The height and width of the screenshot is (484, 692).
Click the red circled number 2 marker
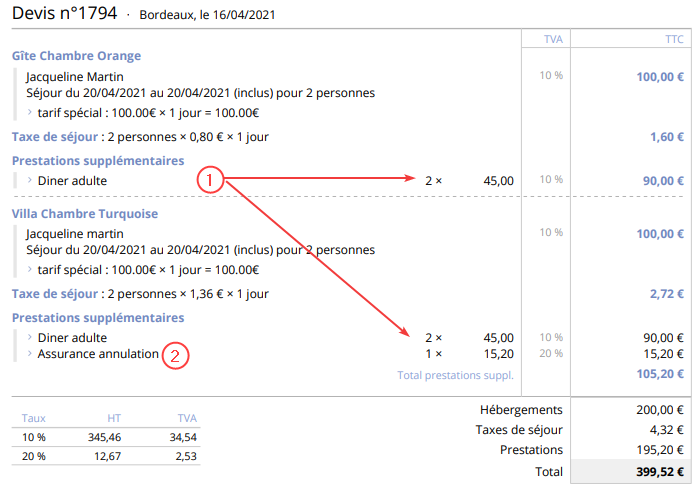point(175,354)
